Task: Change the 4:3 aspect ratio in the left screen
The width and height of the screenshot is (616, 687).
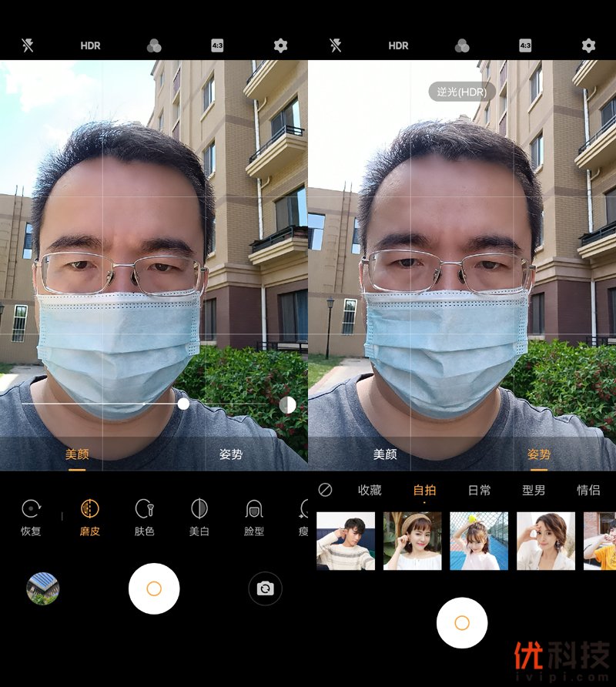Action: pyautogui.click(x=217, y=45)
